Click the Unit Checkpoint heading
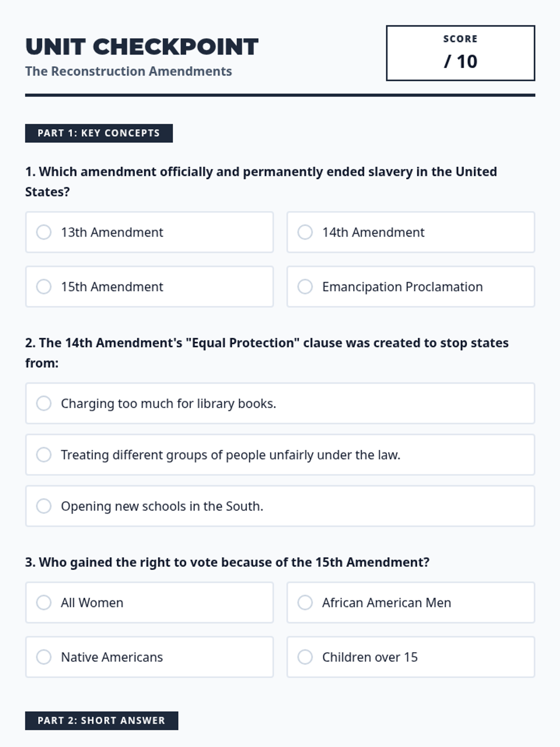560x747 pixels. tap(142, 47)
